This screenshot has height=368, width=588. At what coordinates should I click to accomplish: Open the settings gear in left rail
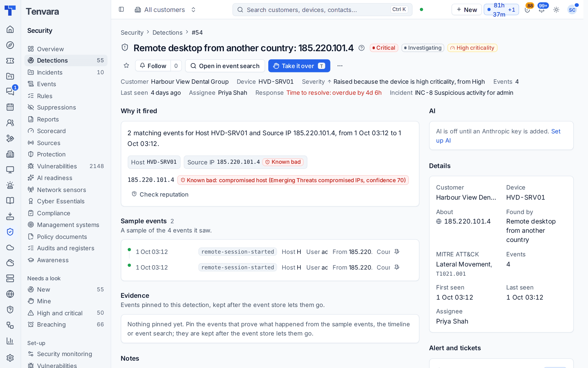click(10, 358)
